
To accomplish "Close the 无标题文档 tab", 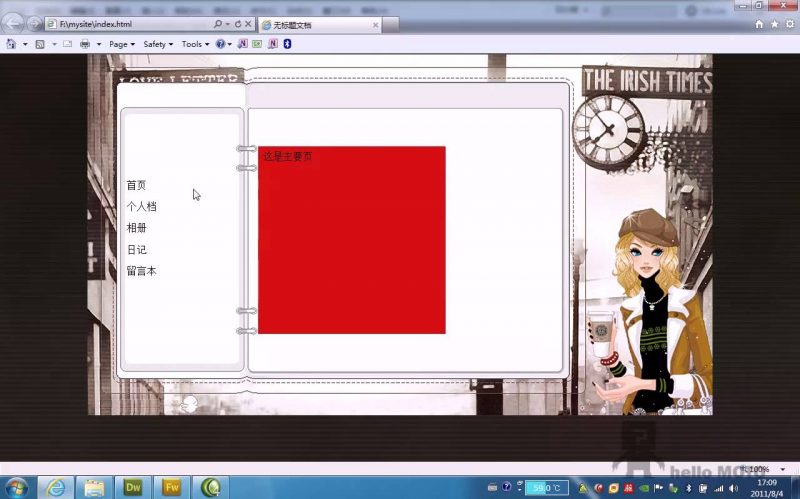I will (x=376, y=24).
